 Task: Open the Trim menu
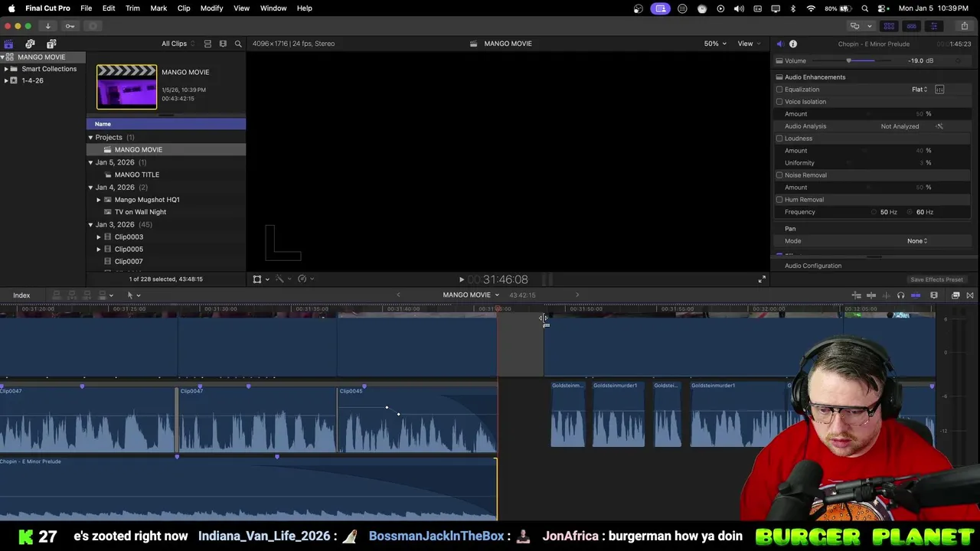132,8
